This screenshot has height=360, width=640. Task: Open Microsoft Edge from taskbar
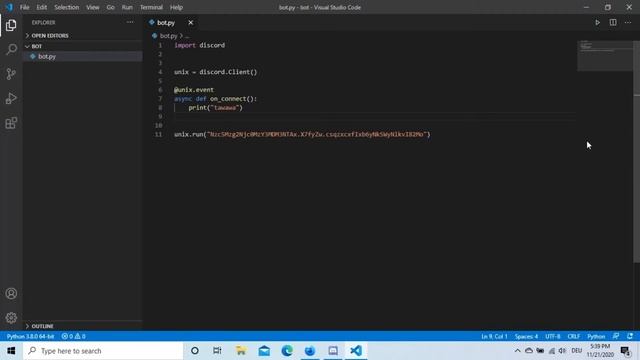click(287, 351)
